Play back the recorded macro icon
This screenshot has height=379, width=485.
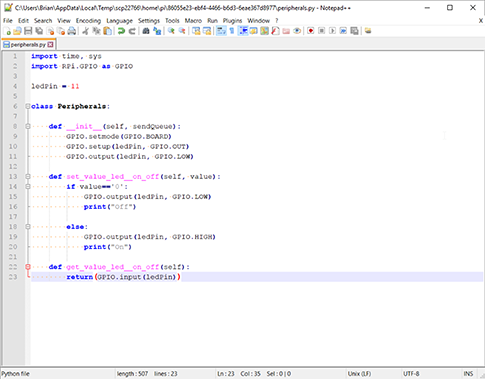click(x=332, y=31)
